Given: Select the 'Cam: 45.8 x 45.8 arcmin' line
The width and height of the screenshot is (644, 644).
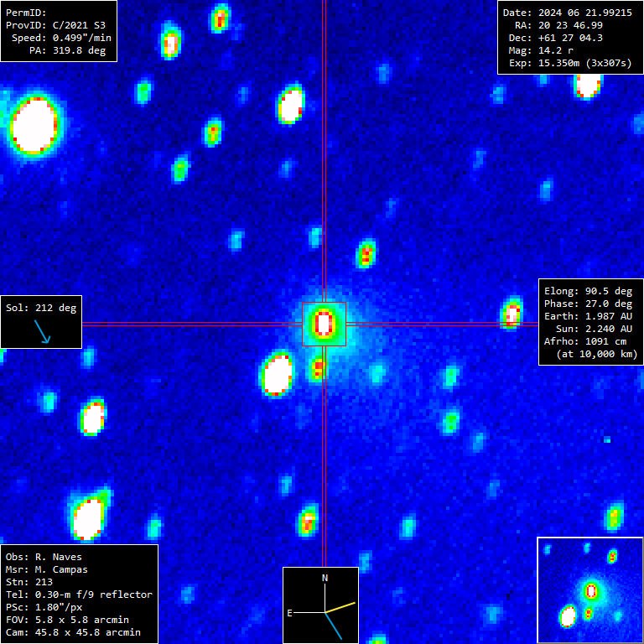Looking at the screenshot, I should click(x=73, y=632).
